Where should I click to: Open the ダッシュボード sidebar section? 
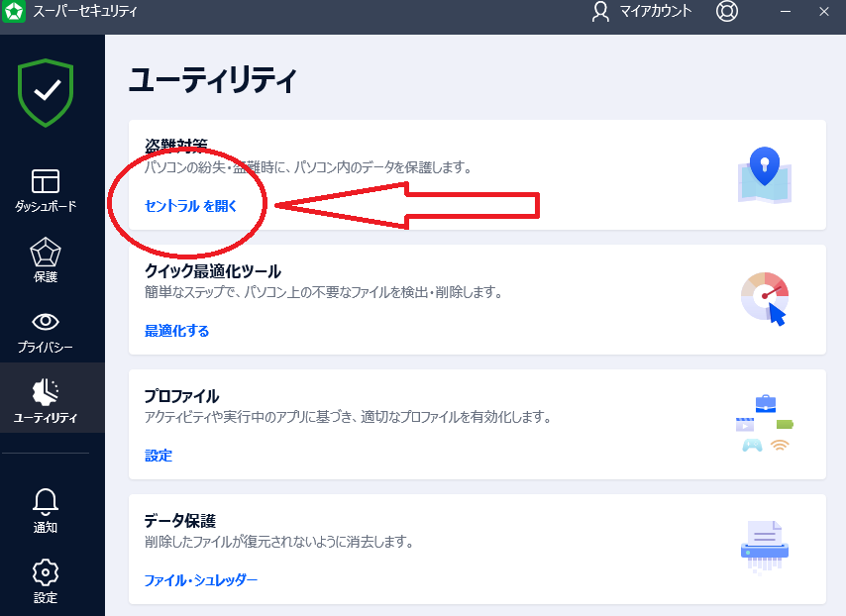pos(46,190)
